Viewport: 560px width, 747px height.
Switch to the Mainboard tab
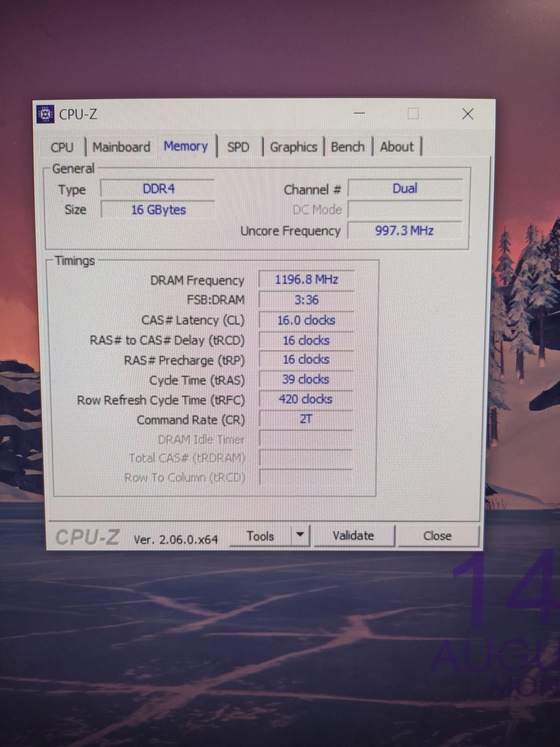pos(122,147)
